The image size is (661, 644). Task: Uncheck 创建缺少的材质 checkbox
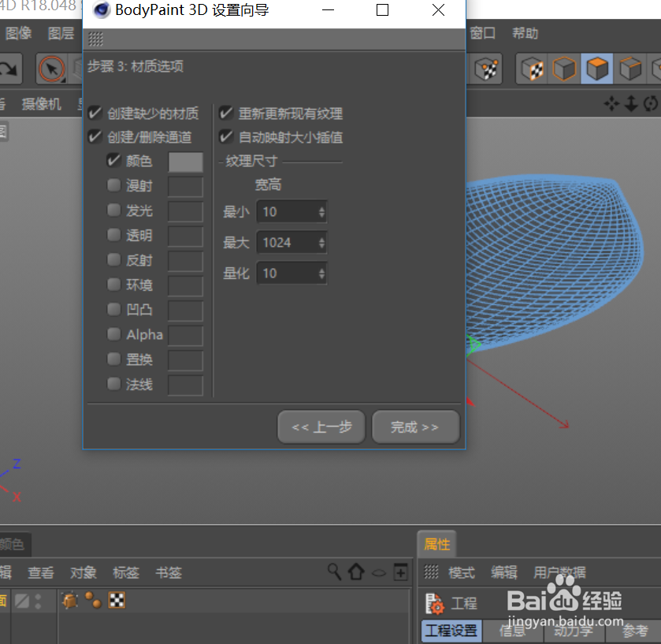click(x=95, y=113)
